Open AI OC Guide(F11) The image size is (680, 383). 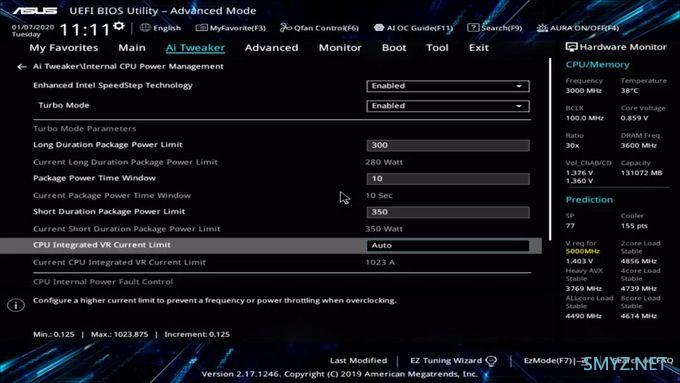tap(414, 28)
